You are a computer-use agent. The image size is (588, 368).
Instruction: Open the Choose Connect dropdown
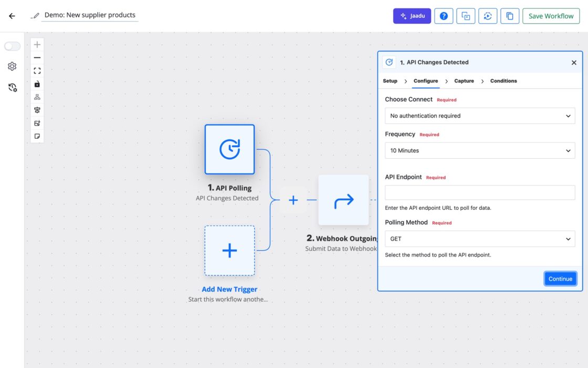pos(480,116)
